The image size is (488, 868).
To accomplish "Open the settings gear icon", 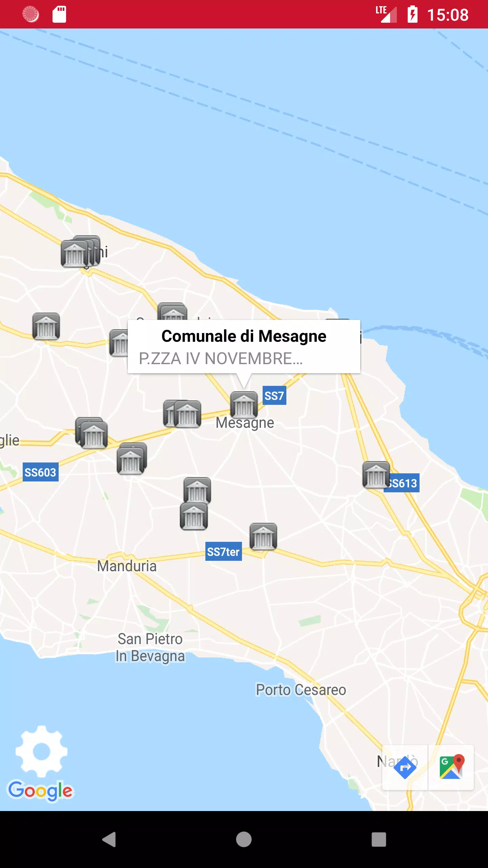I will click(41, 751).
